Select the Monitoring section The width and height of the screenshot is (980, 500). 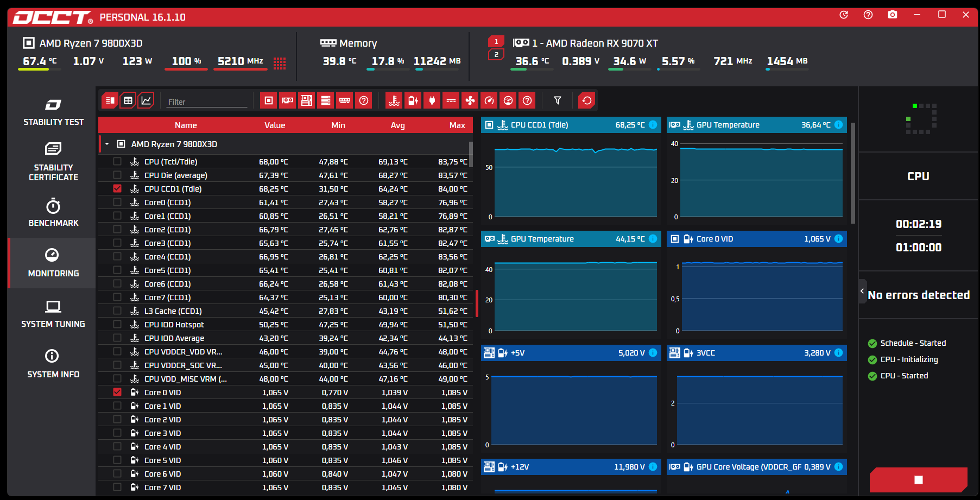(53, 263)
